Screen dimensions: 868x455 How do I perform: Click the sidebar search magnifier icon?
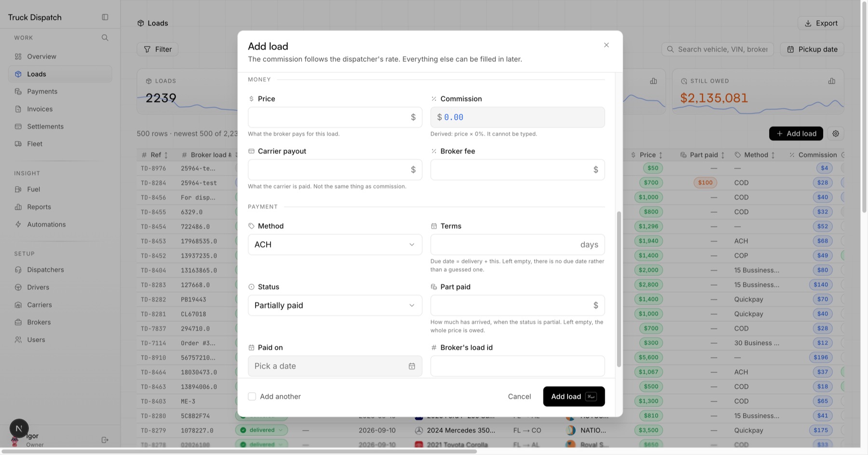tap(105, 38)
